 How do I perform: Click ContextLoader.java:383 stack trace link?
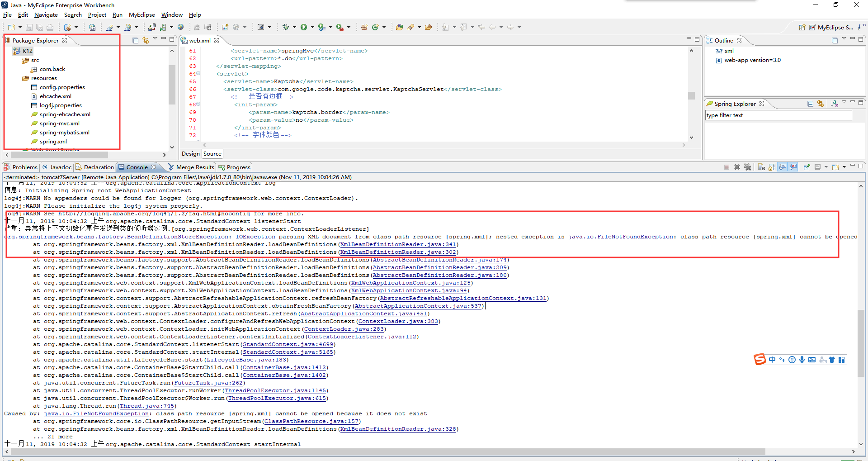[398, 321]
